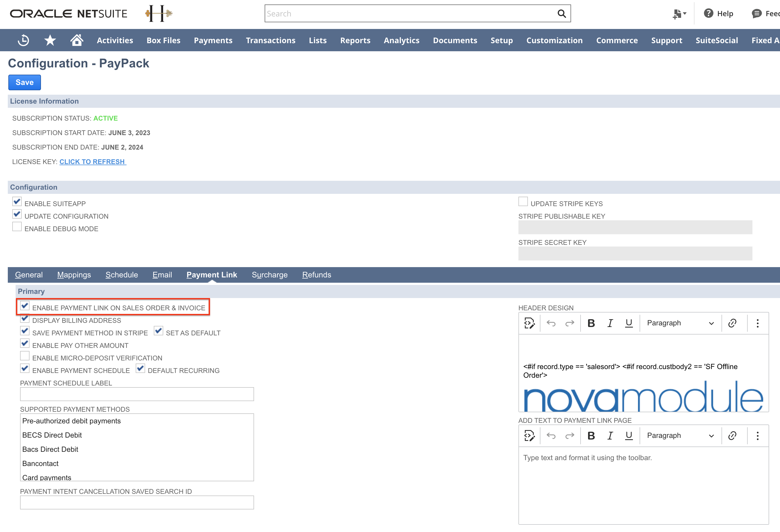
Task: Toggle underline in Add Text editor
Action: [x=629, y=436]
